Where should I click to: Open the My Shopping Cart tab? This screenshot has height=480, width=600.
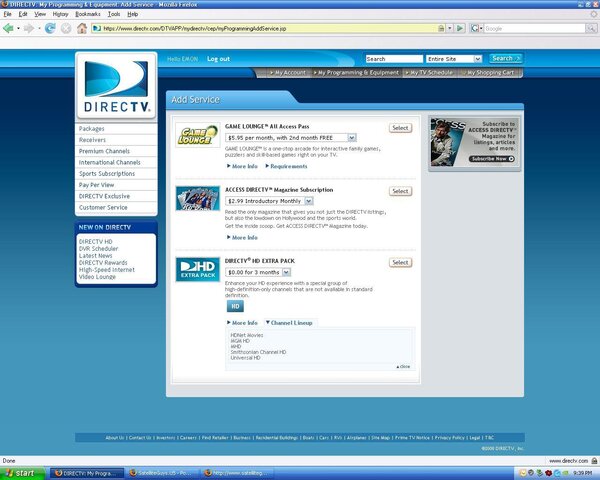488,73
